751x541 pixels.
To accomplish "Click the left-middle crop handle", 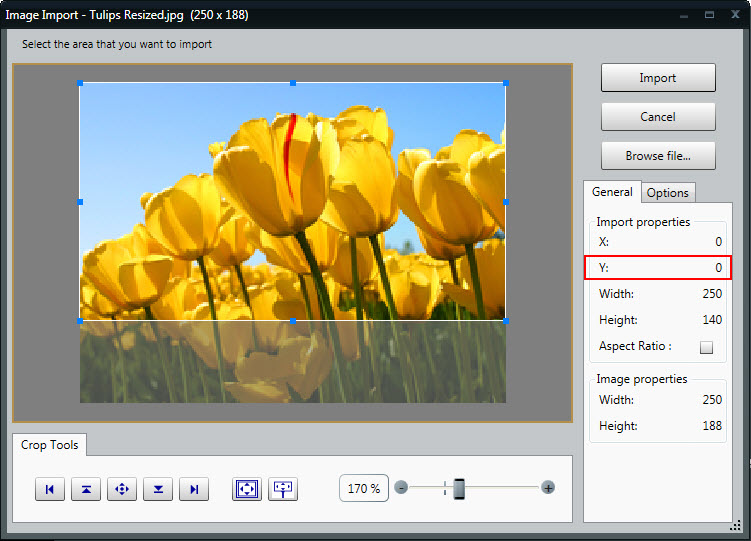I will [x=80, y=202].
